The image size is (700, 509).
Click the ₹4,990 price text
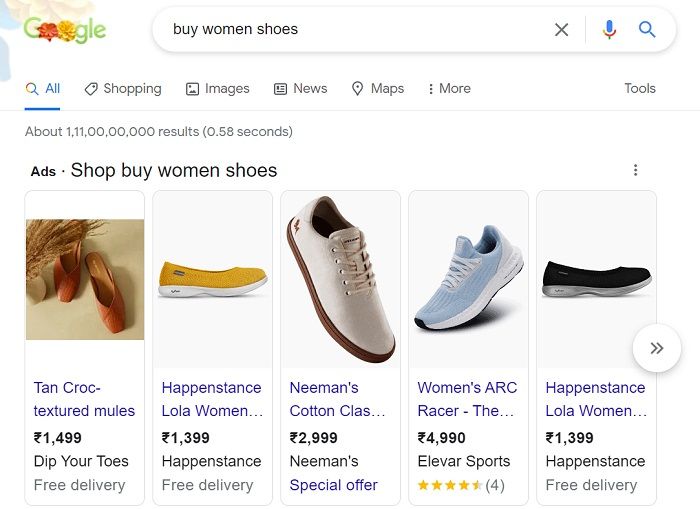tap(442, 438)
